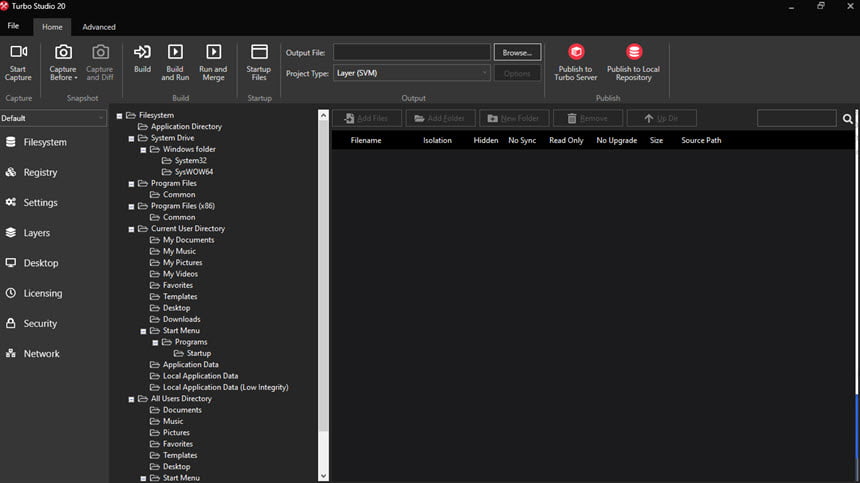This screenshot has height=483, width=860.
Task: Collapse the Windows folder tree node
Action: [143, 150]
